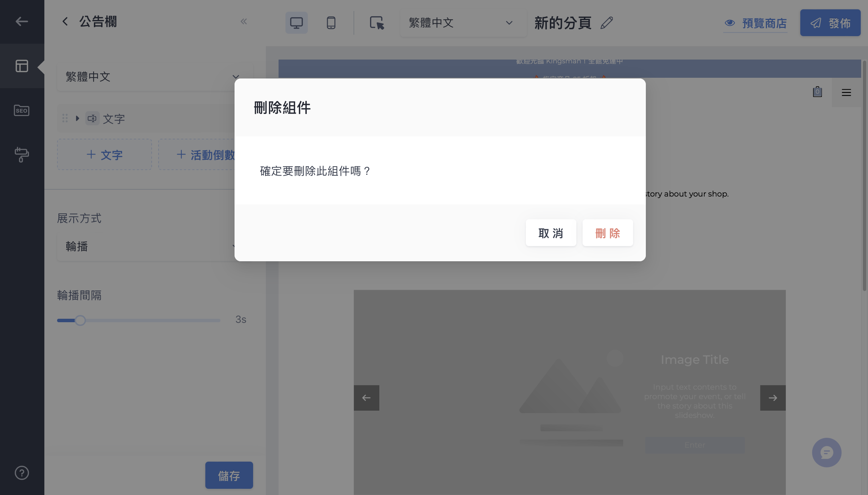Click the 發佈 publish button

pyautogui.click(x=830, y=23)
